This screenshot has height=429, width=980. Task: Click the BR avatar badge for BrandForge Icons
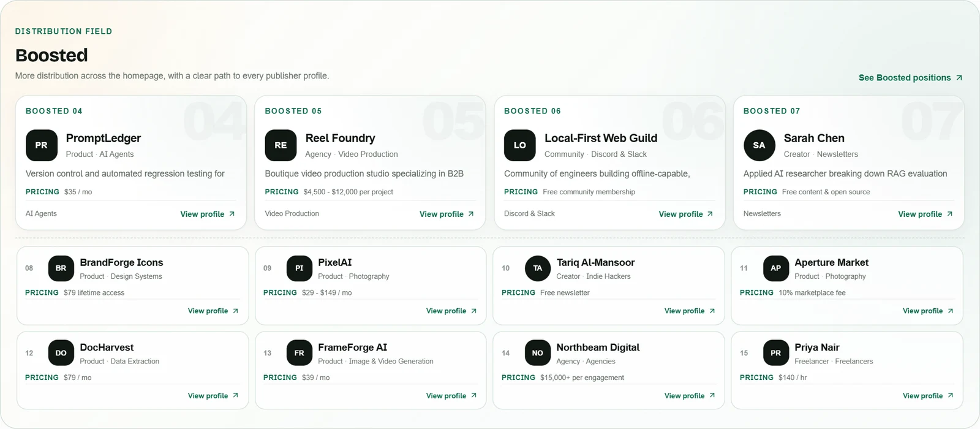pyautogui.click(x=61, y=268)
